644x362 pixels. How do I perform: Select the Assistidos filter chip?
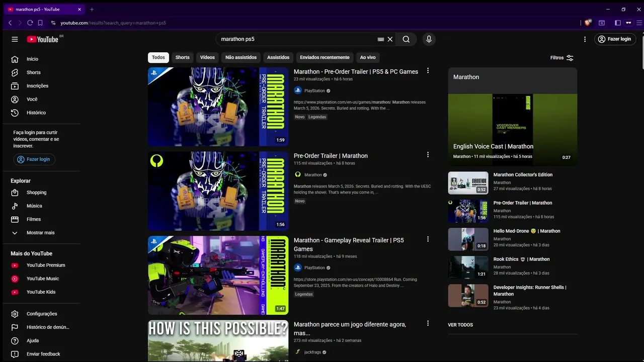[278, 57]
